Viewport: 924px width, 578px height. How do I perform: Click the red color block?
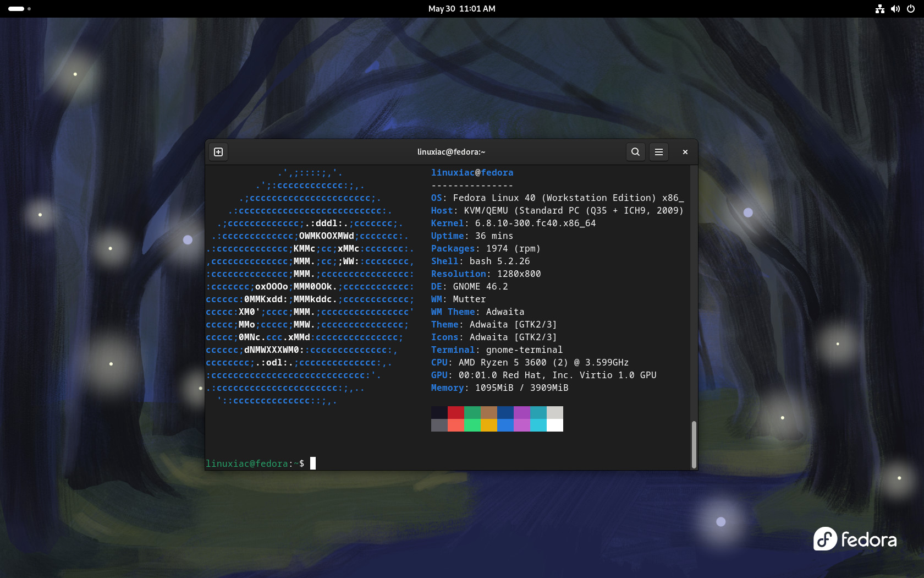[456, 412]
